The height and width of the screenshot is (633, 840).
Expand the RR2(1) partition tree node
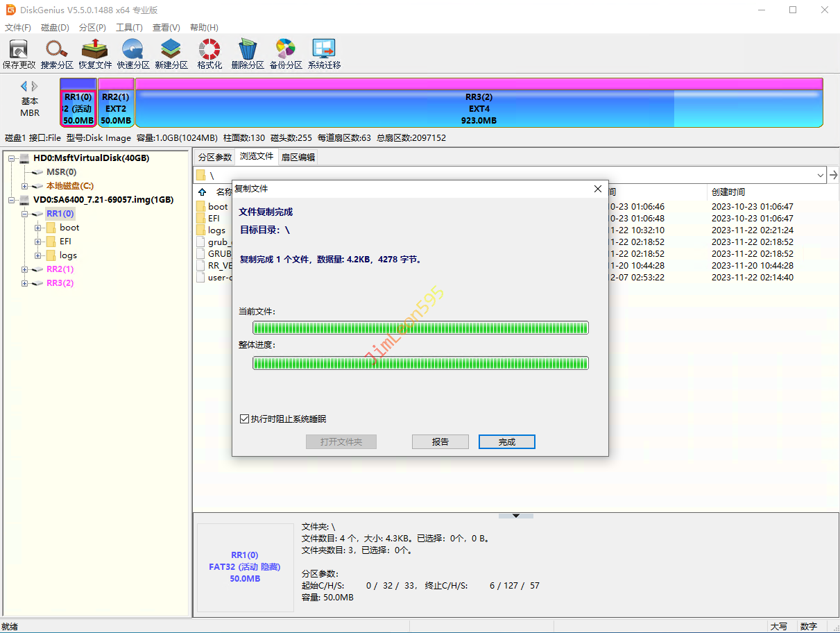coord(25,269)
